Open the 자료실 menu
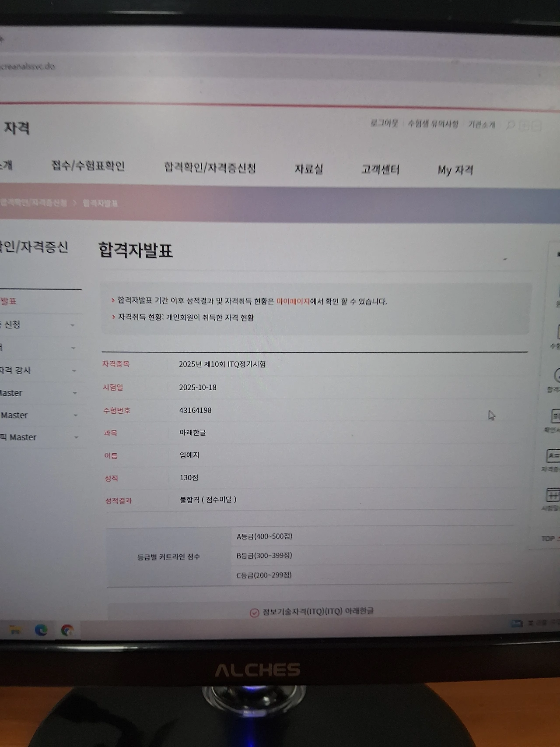The width and height of the screenshot is (560, 747). coord(309,169)
